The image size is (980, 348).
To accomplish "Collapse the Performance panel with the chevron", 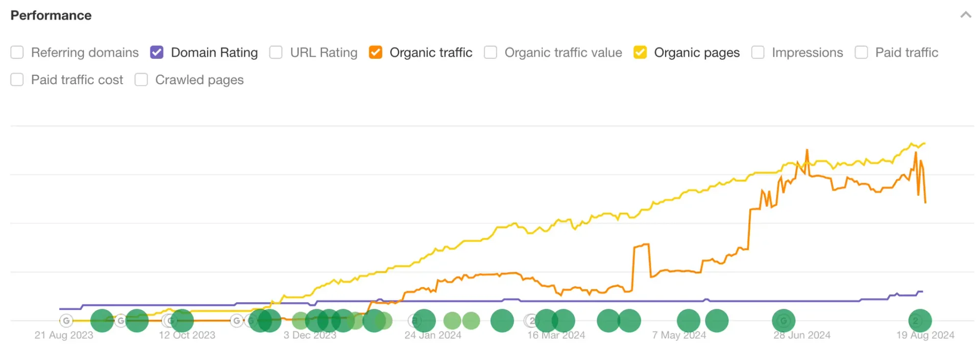I will [x=965, y=15].
